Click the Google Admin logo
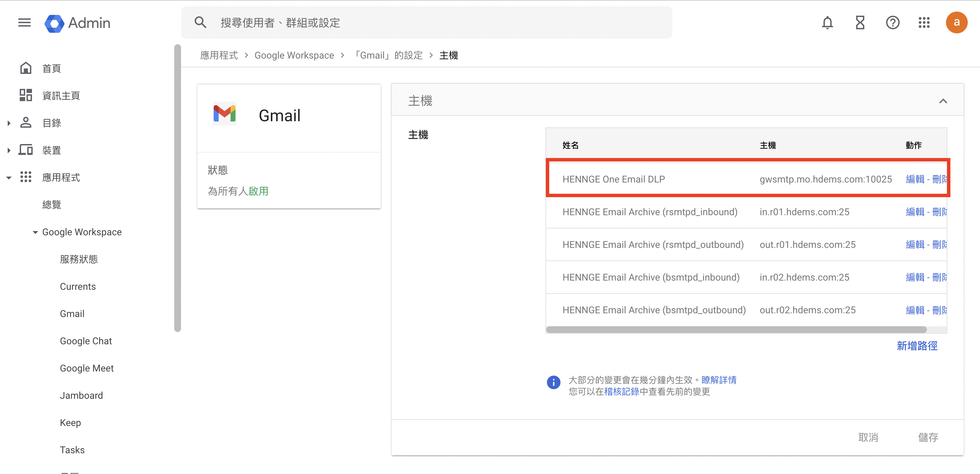This screenshot has height=474, width=980. pyautogui.click(x=77, y=23)
